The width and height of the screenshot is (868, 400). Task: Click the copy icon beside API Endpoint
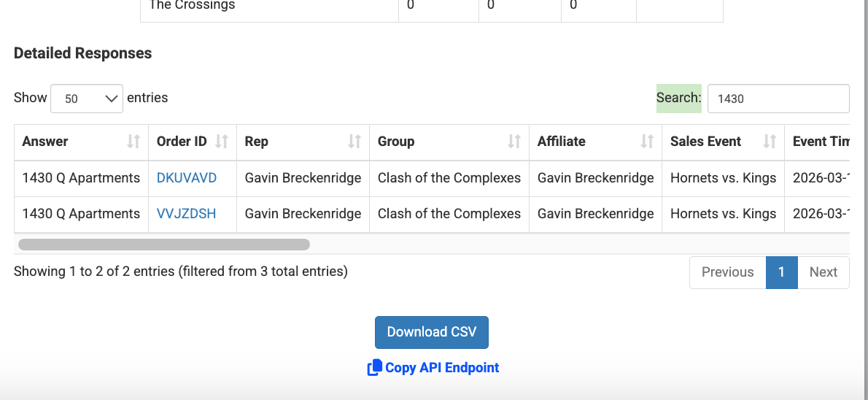click(374, 368)
